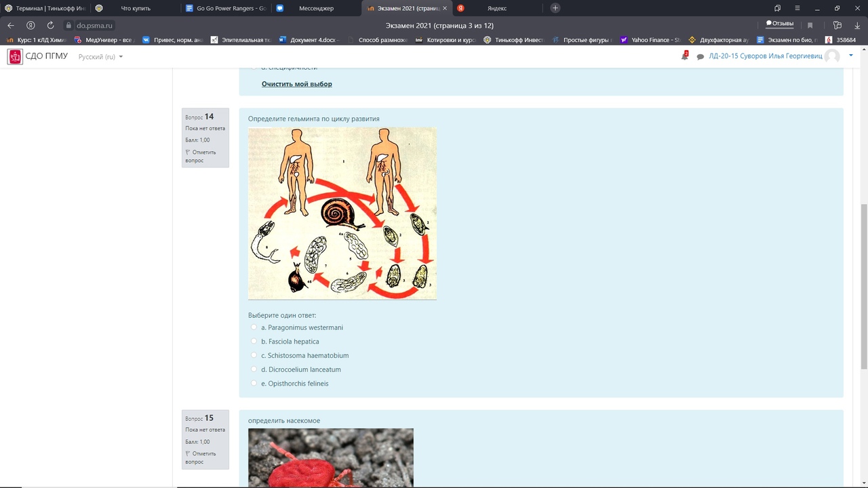Open the 'Тинькофф Инвест' bookmark
Image resolution: width=868 pixels, height=488 pixels.
click(x=513, y=40)
